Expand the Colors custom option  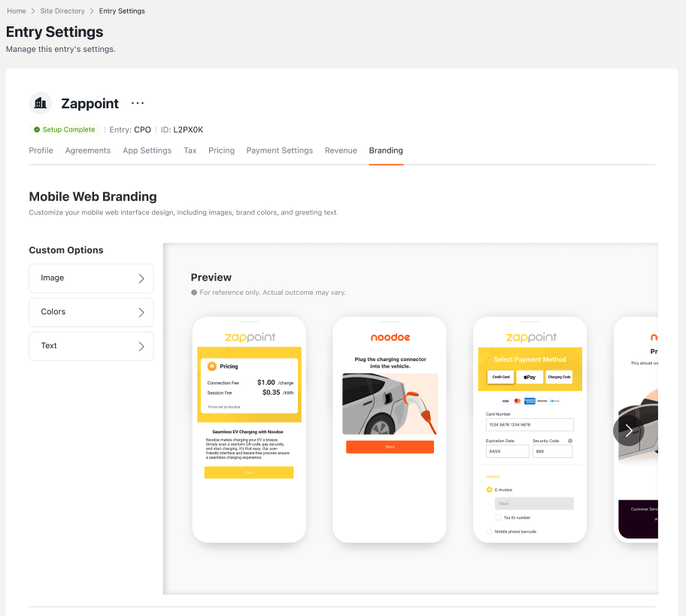[x=91, y=312]
